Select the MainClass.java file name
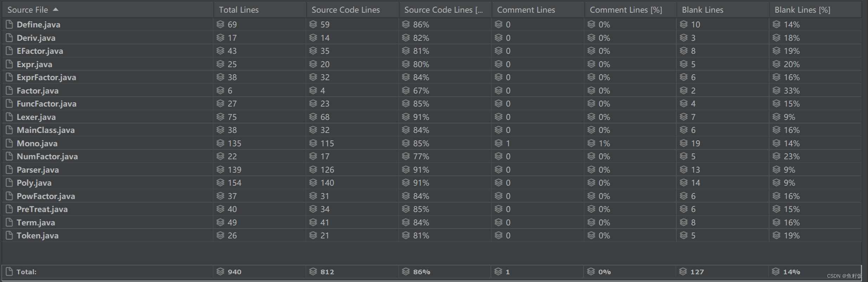The width and height of the screenshot is (868, 282). (x=46, y=130)
